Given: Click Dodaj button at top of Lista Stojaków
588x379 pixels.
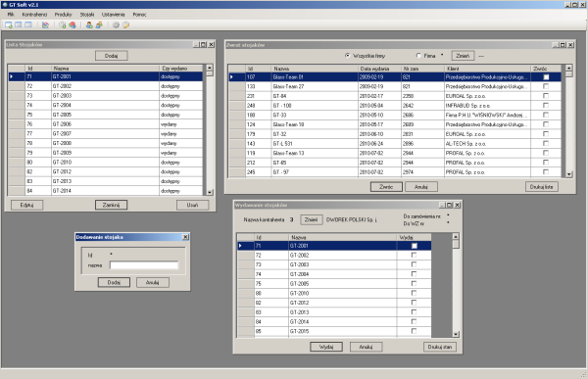Looking at the screenshot, I should [111, 56].
